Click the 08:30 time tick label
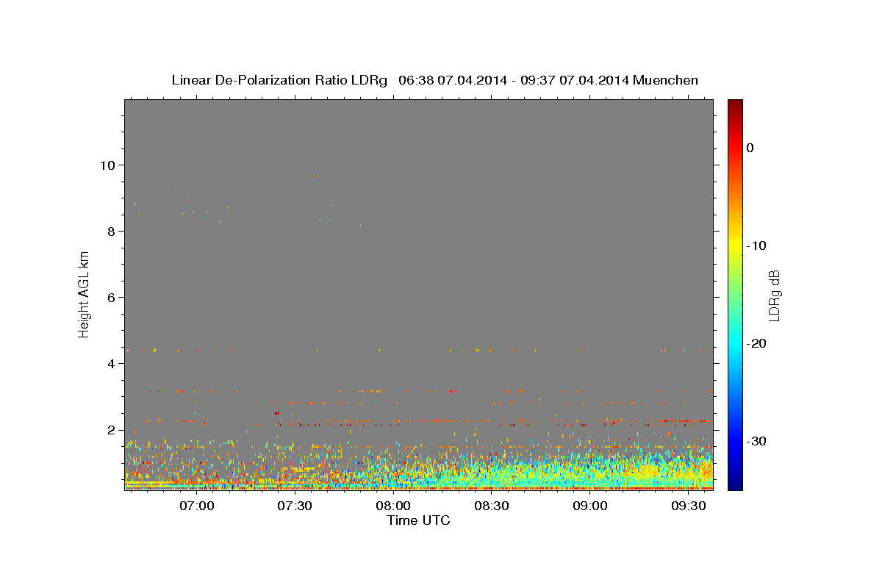This screenshot has height=588, width=882. coord(492,506)
